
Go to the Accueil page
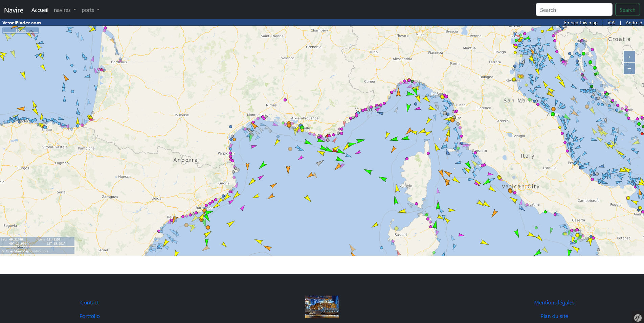click(x=40, y=10)
